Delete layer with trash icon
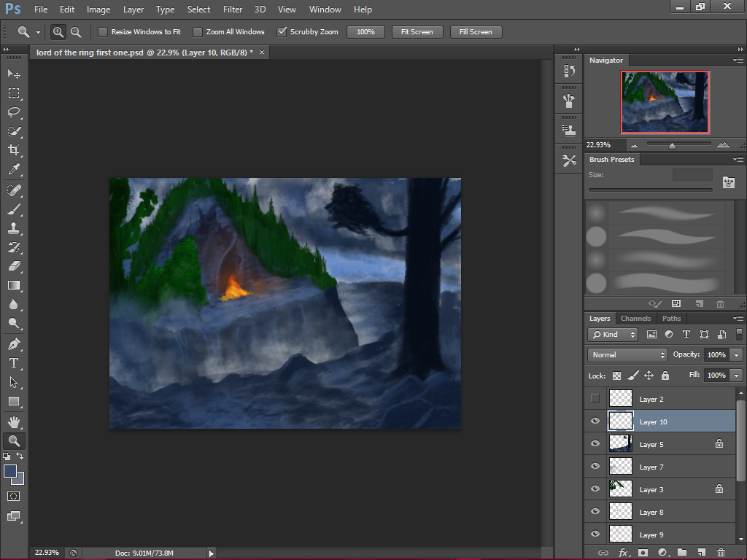The image size is (747, 560). 721,553
